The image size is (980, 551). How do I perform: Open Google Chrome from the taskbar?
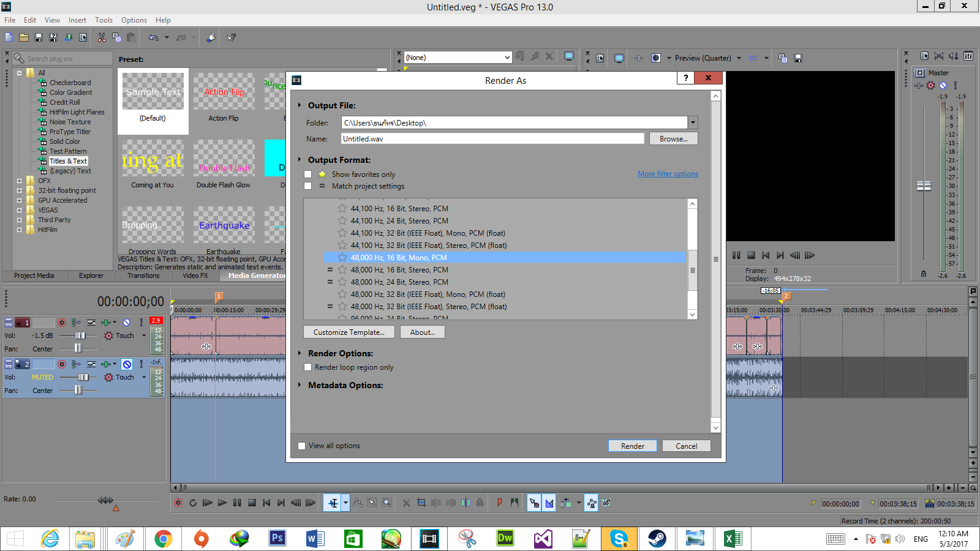pos(163,538)
